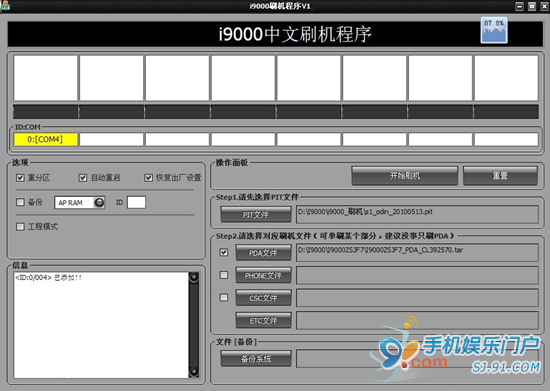The height and width of the screenshot is (391, 550).
Task: Check the PHONE file checkbox
Action: (x=224, y=275)
